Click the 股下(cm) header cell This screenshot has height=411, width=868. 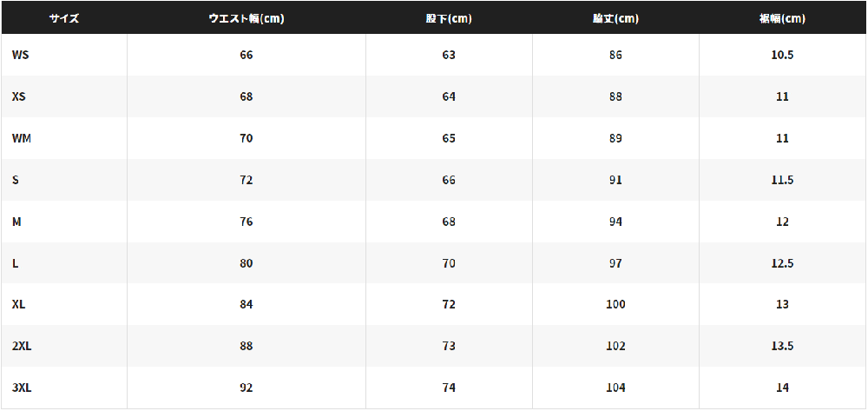pos(449,18)
